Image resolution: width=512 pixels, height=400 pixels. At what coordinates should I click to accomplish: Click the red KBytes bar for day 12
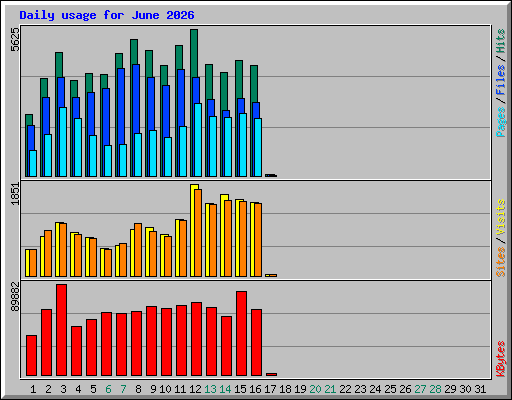[x=196, y=339]
